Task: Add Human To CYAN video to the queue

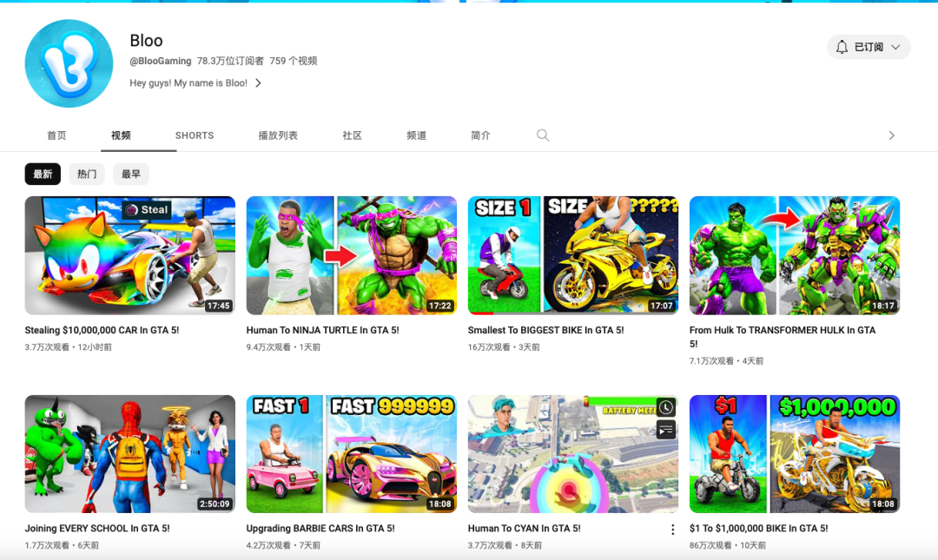Action: pos(664,430)
